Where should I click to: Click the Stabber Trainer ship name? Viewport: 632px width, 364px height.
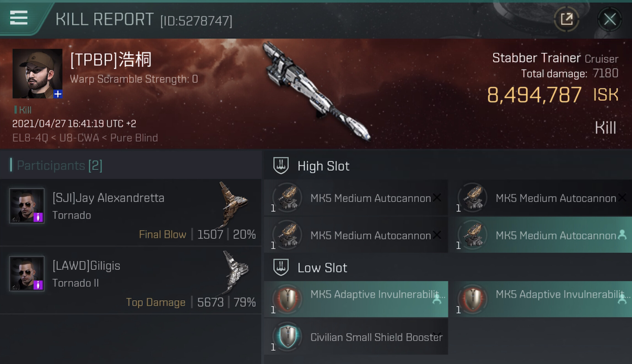pos(536,58)
